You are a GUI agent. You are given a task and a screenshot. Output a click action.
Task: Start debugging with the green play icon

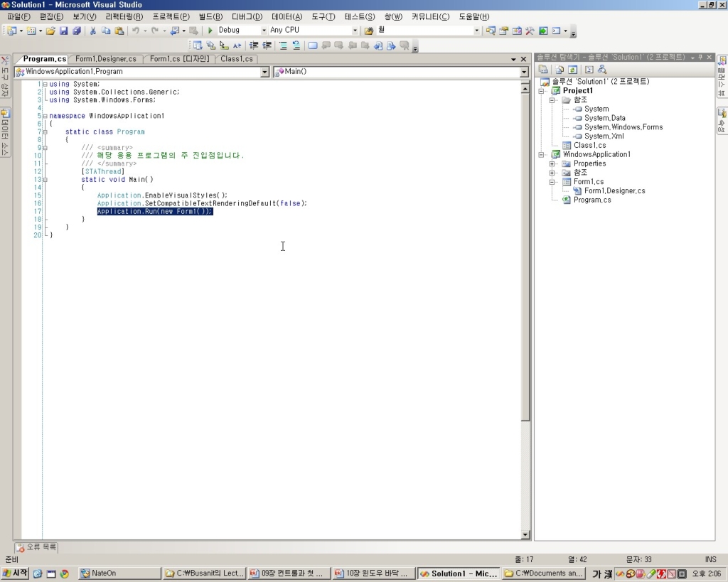pos(210,31)
